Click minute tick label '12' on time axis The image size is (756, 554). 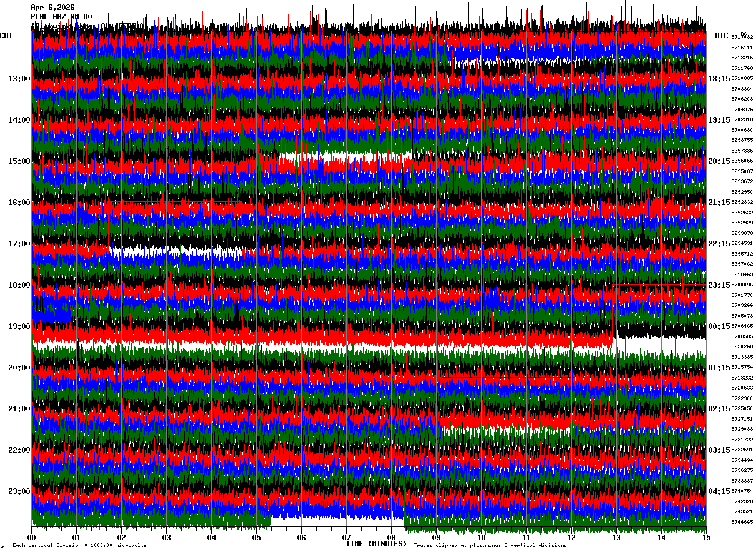coord(571,537)
